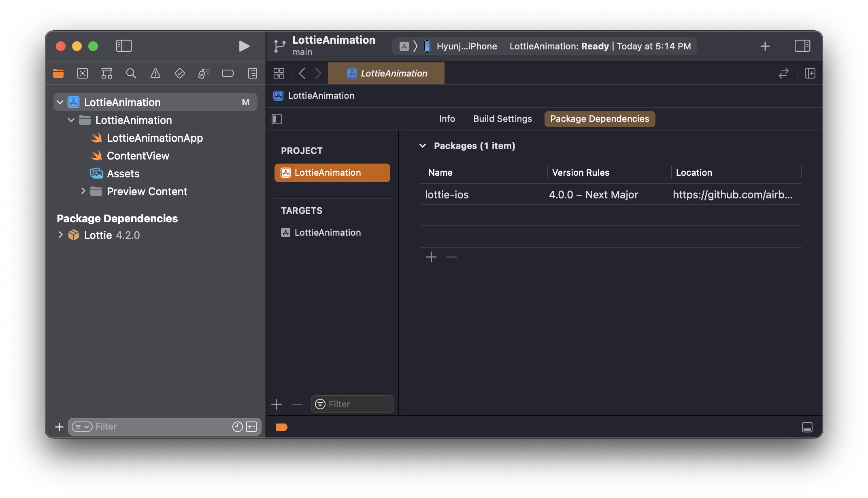The image size is (868, 498).
Task: Toggle the right inspector panel
Action: [x=802, y=46]
